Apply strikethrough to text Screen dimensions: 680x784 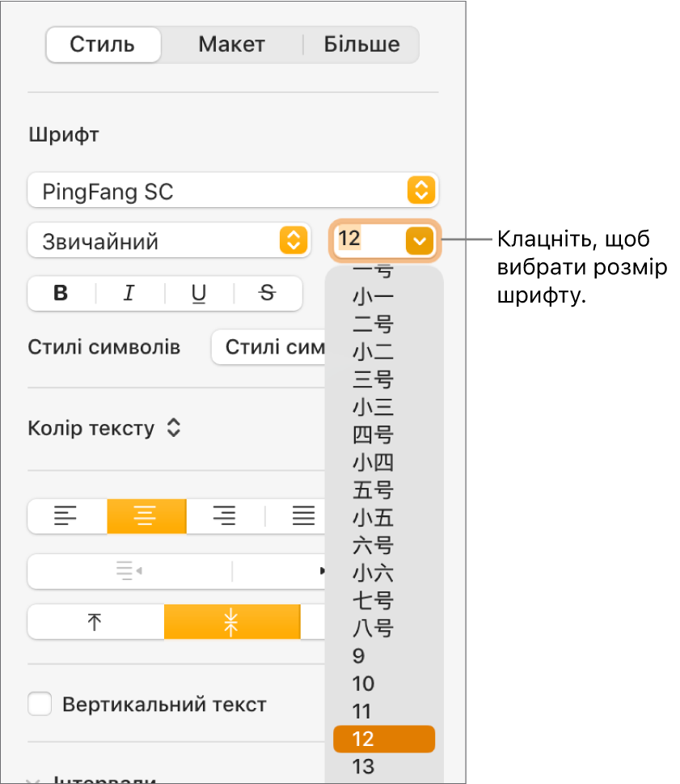(268, 294)
